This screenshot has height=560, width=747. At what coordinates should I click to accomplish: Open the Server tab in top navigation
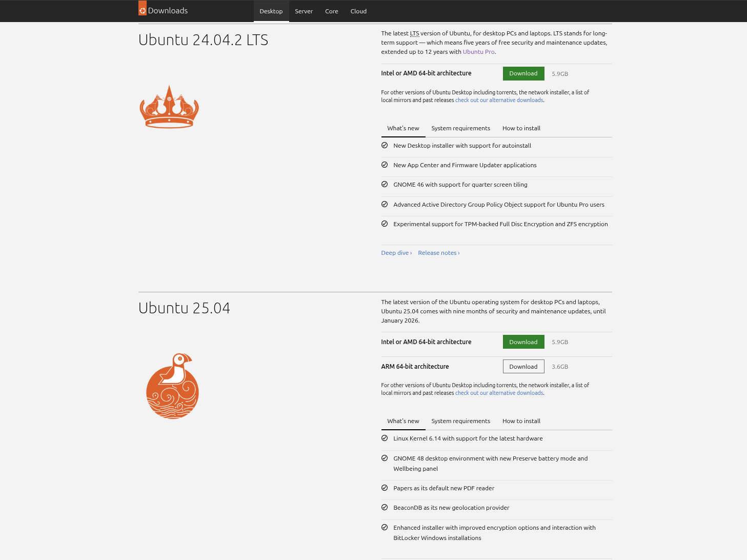[x=304, y=11]
